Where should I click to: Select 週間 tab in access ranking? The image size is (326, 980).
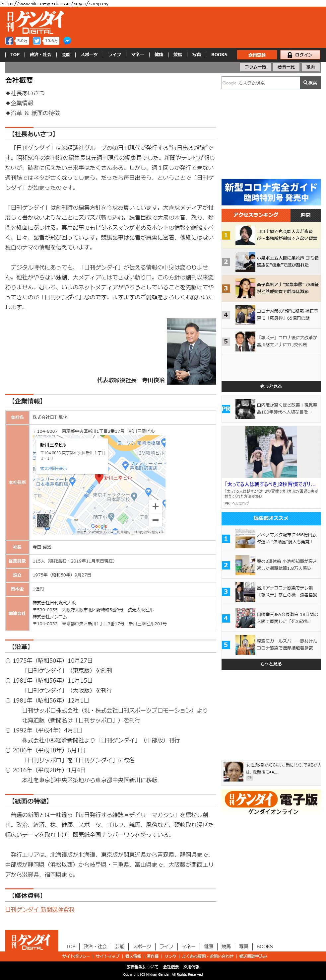pyautogui.click(x=305, y=215)
